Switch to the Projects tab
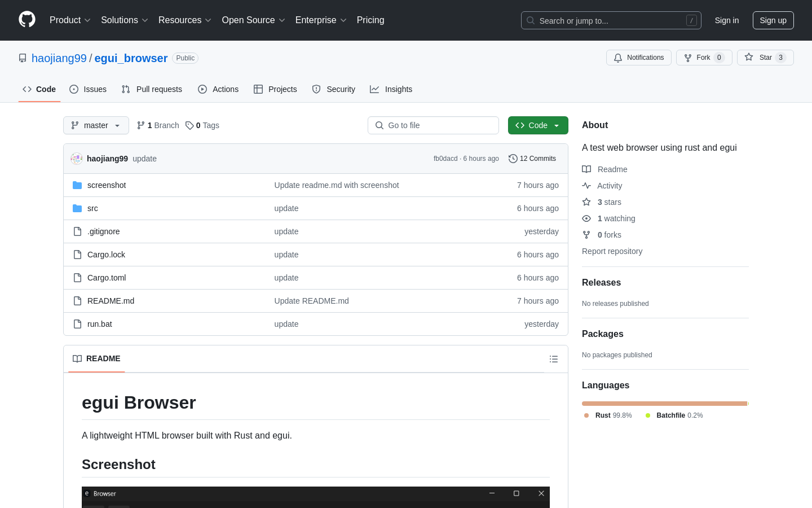Screen dimensions: 812x508 coord(275,89)
